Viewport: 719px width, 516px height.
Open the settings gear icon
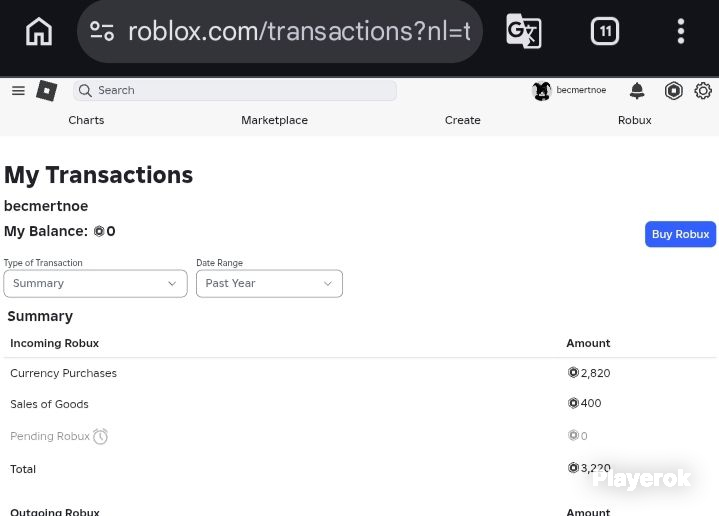pos(703,90)
